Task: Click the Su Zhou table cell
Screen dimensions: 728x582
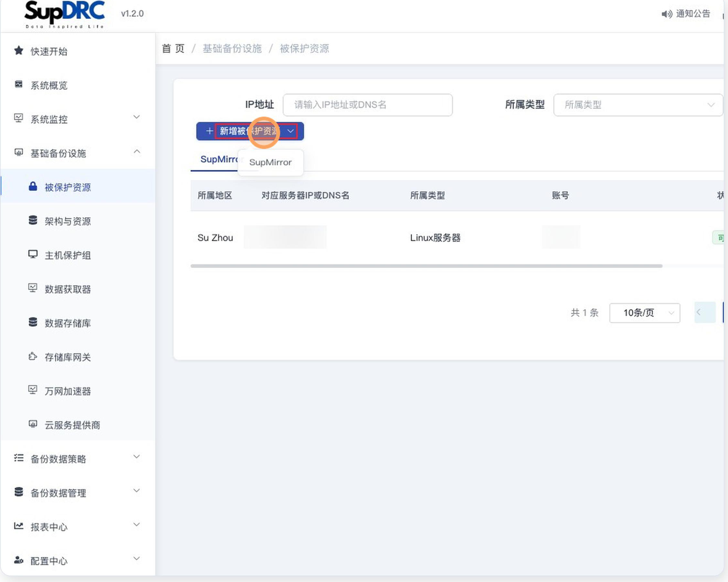Action: [215, 238]
